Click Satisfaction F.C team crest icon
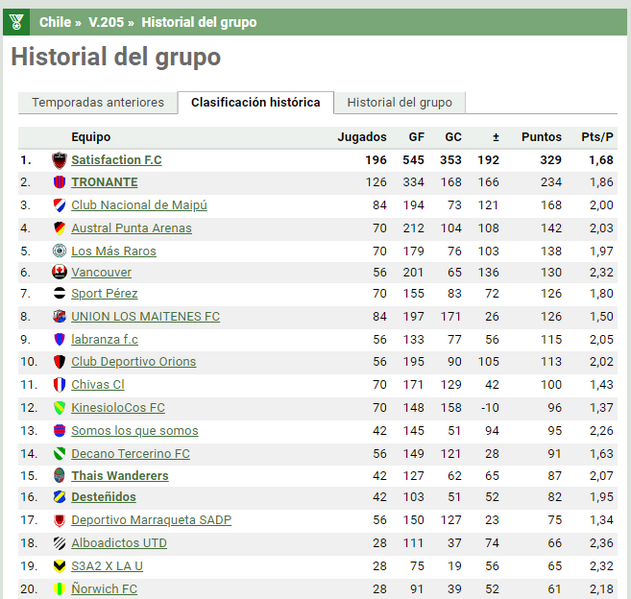Image resolution: width=631 pixels, height=599 pixels. [59, 160]
